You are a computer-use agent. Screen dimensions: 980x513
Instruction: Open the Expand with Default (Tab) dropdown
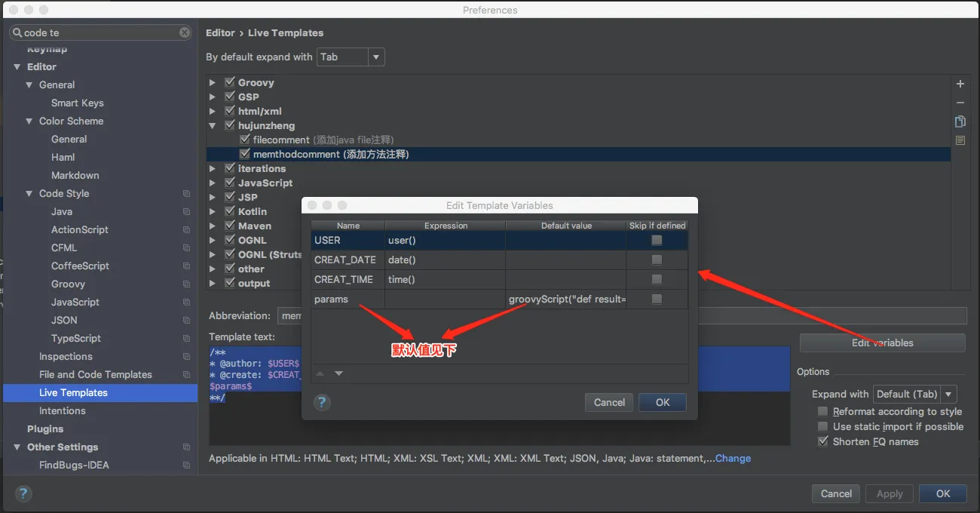tap(914, 394)
